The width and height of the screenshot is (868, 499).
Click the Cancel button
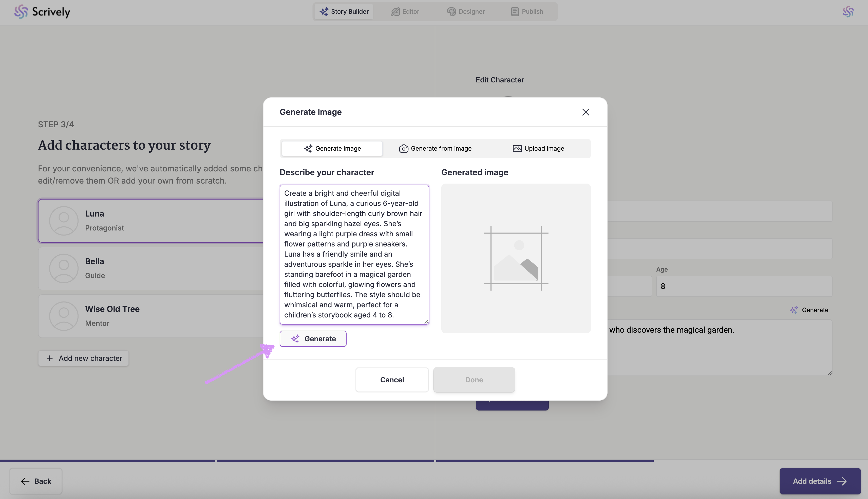click(392, 380)
